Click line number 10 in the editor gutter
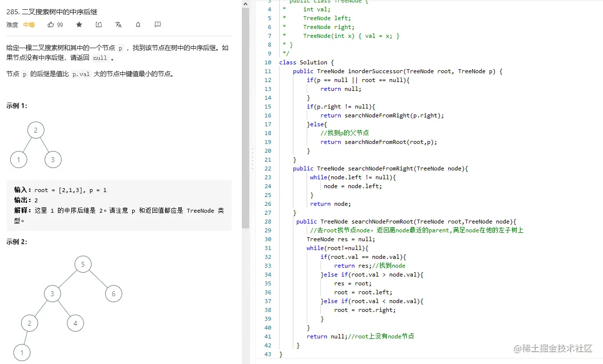This screenshot has width=603, height=364. 267,62
